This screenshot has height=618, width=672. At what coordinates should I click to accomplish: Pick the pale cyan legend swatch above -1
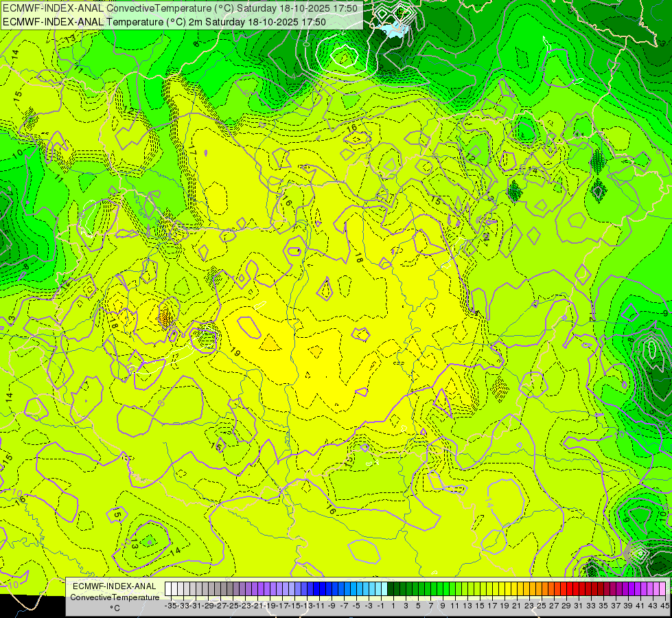tap(378, 588)
